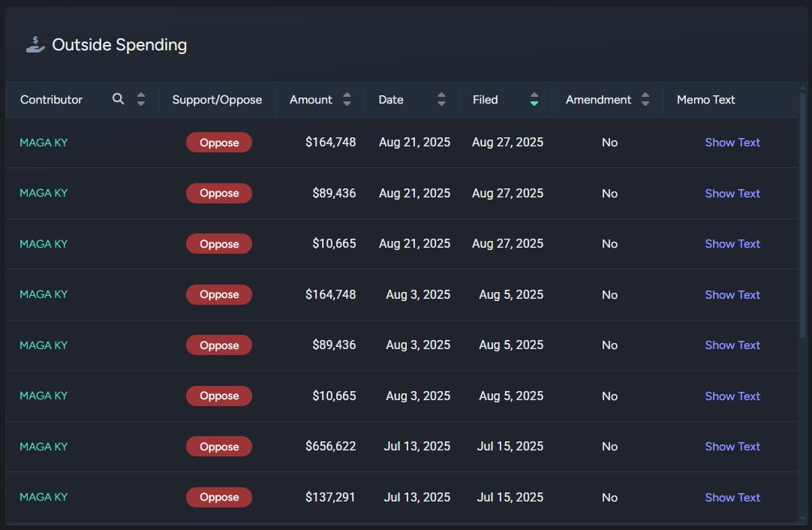This screenshot has width=812, height=530.
Task: Click the Amendment column header label
Action: tap(598, 100)
